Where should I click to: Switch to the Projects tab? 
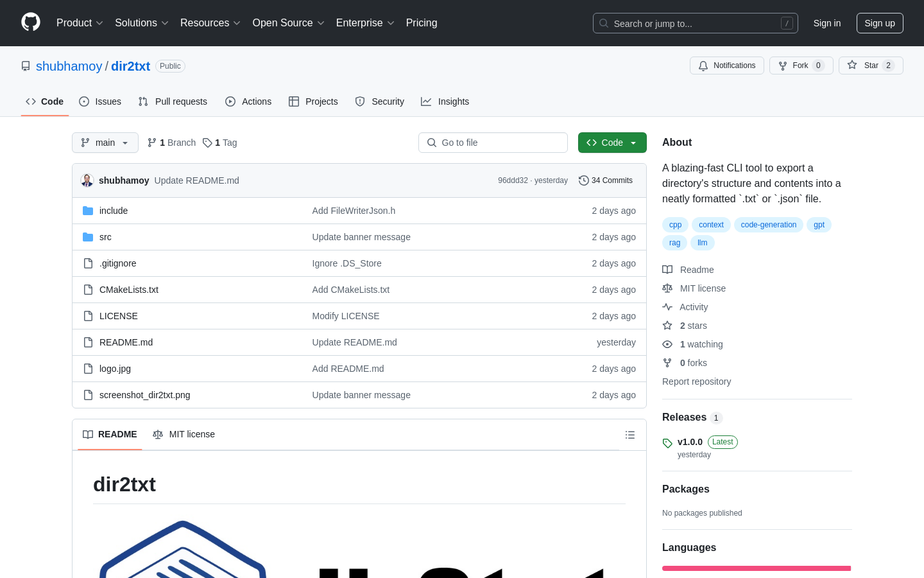313,101
